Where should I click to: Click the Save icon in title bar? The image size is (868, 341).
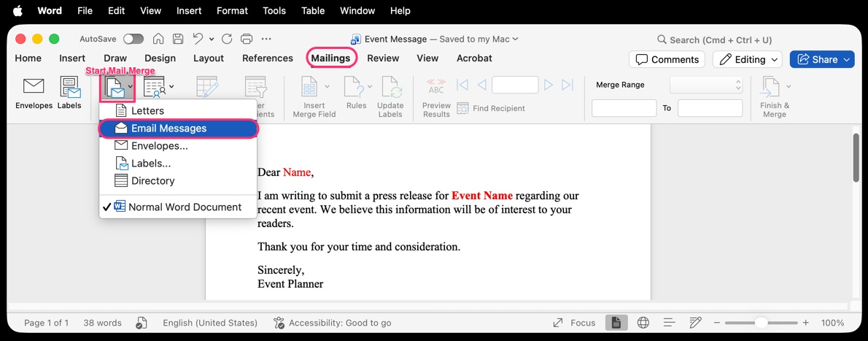coord(178,39)
